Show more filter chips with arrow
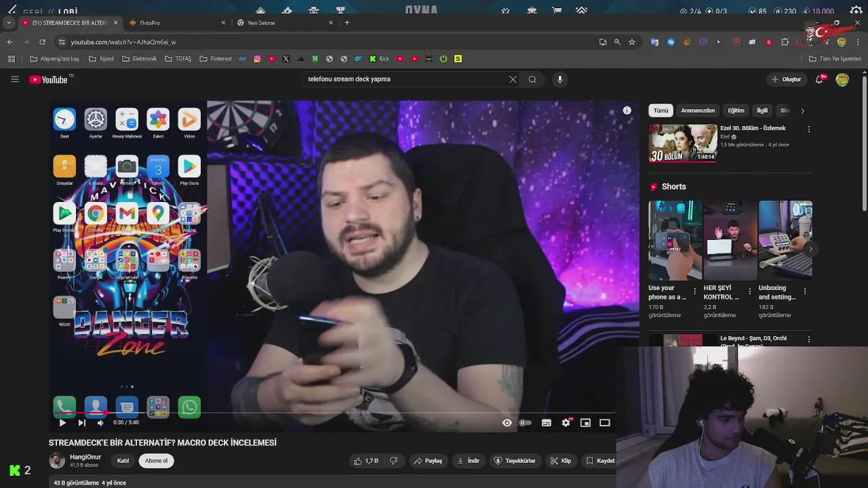This screenshot has width=868, height=488. click(x=802, y=110)
